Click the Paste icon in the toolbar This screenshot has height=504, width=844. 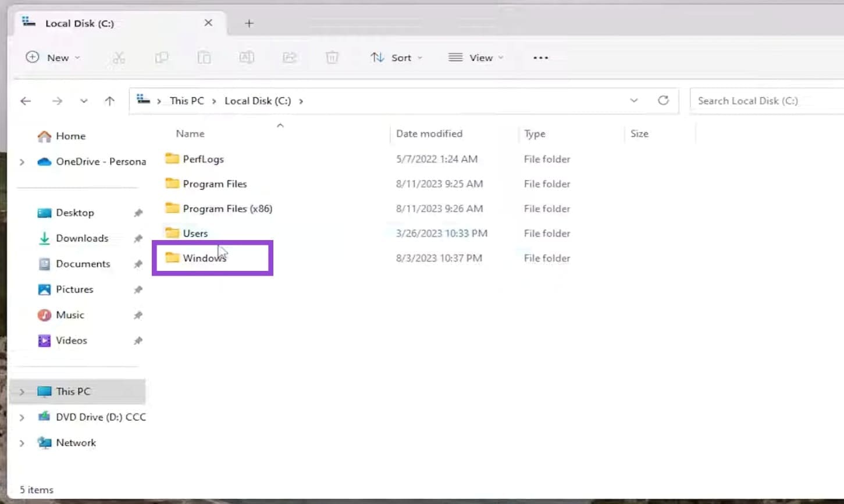204,57
